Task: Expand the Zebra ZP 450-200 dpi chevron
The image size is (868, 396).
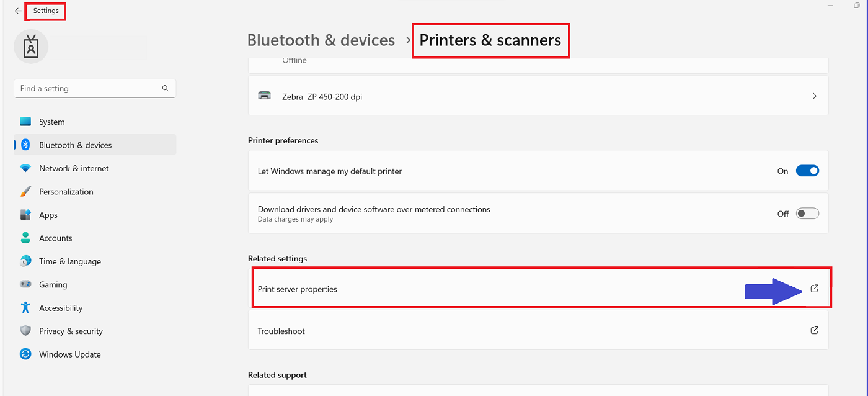Action: point(814,96)
